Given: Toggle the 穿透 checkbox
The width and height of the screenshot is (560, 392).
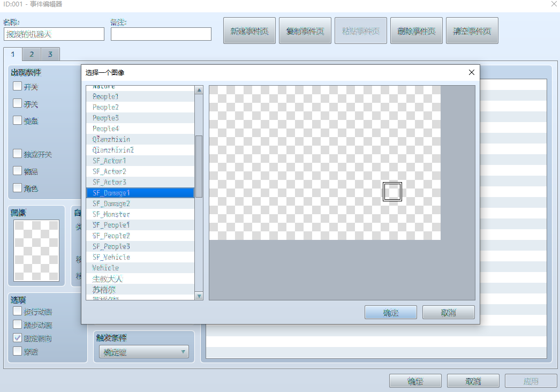Looking at the screenshot, I should point(17,351).
